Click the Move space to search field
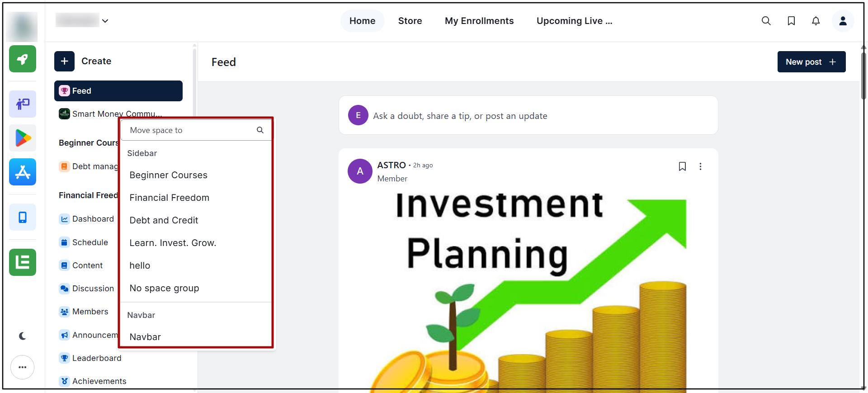The image size is (868, 393). 196,130
